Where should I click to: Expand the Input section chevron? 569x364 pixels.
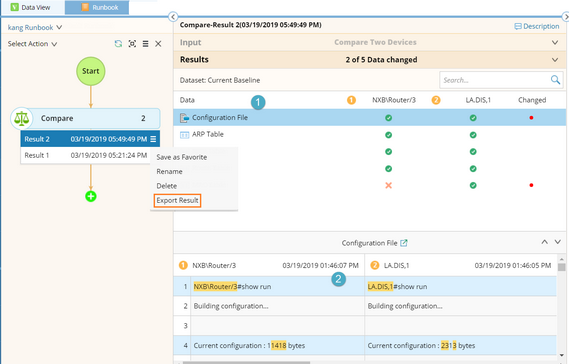click(555, 42)
